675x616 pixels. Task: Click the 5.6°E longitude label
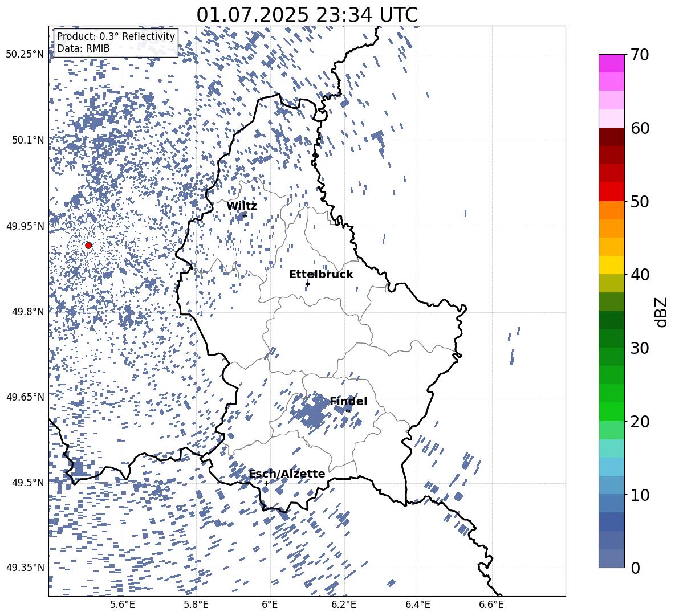tap(123, 605)
